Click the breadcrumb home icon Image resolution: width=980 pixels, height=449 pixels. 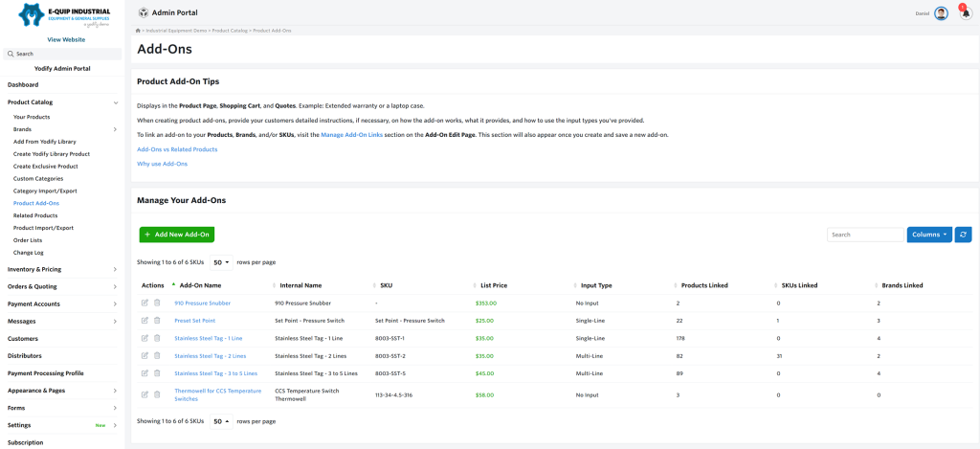coord(139,31)
